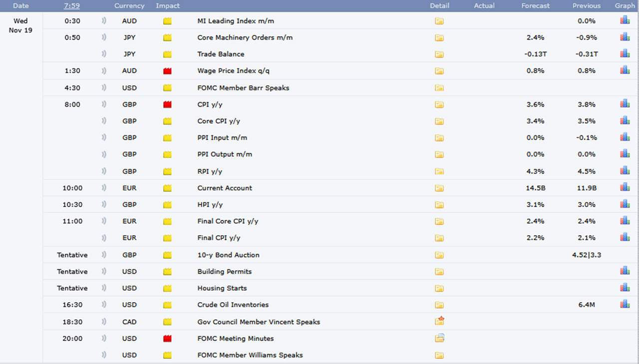Screen dimensions: 639x364
Task: Expand details of 10-y Bond Auction
Action: click(x=439, y=255)
